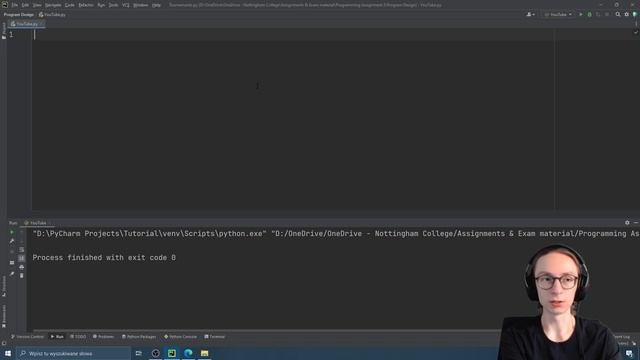Toggle soft-wrap icon in Run panel
This screenshot has width=640, height=360.
coord(22,249)
